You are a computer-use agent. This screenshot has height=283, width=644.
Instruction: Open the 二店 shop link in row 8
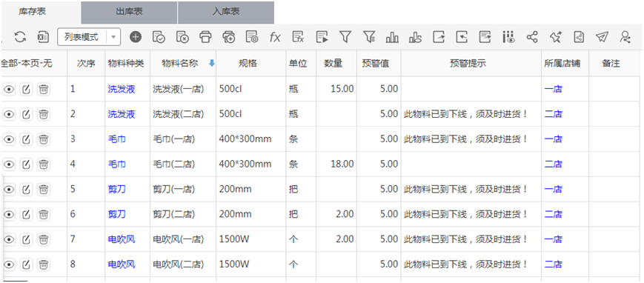[554, 264]
